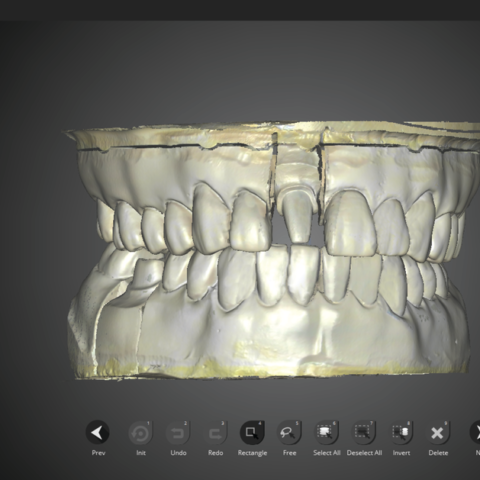Click the Deselect All icon
480x480 pixels.
coord(364,433)
